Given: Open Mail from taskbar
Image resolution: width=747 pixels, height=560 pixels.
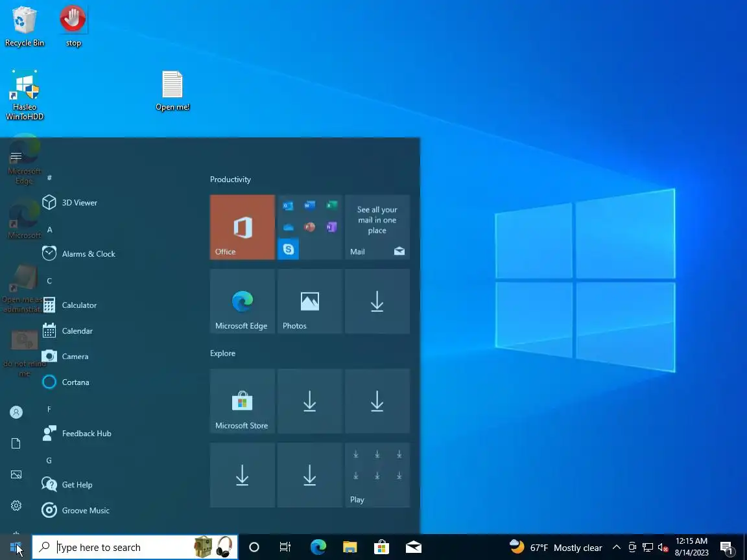Looking at the screenshot, I should (x=414, y=547).
